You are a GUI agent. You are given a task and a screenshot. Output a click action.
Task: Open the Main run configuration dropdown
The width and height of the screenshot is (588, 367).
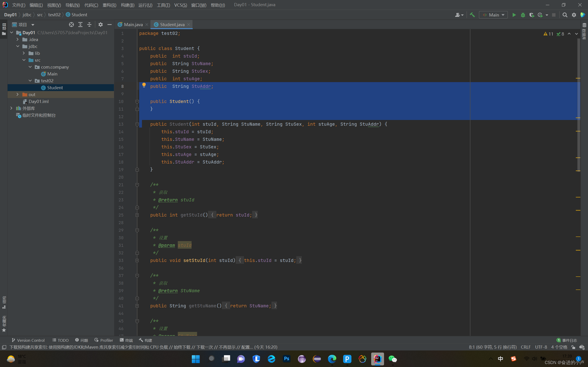[x=493, y=15]
